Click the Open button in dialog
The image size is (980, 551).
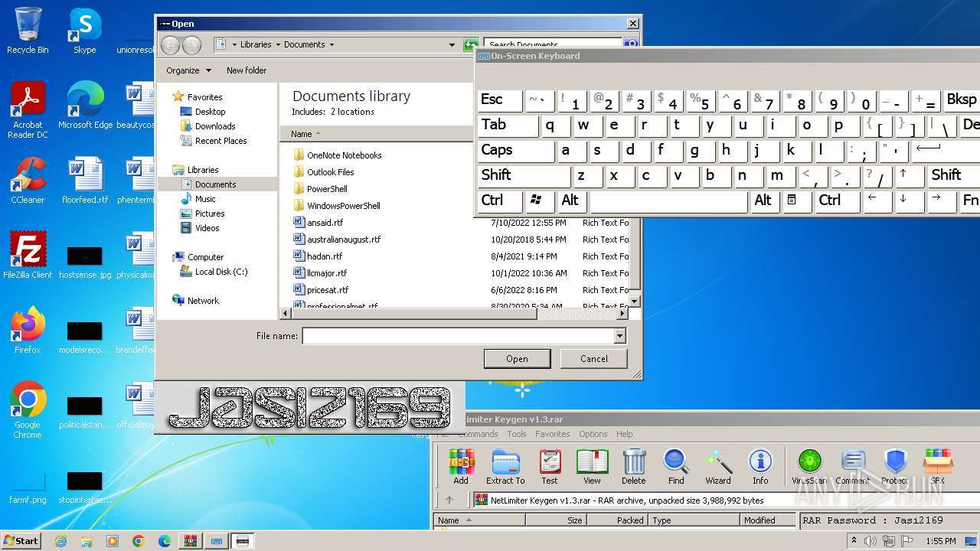(x=517, y=358)
